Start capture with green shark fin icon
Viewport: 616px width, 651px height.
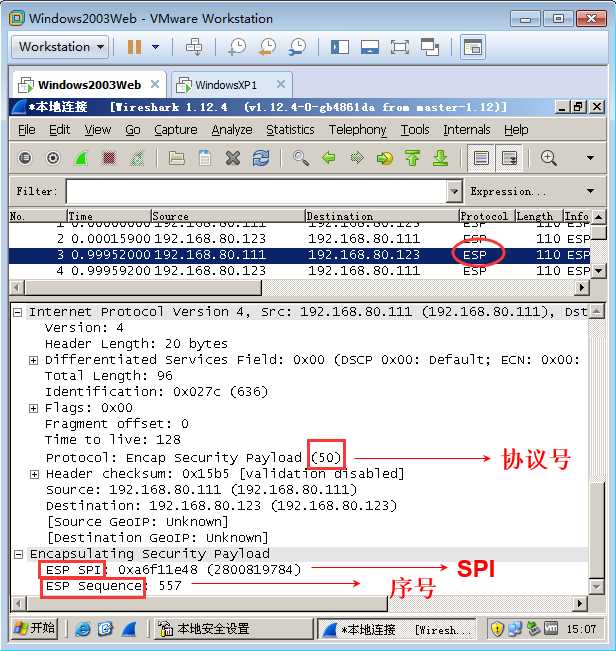[81, 158]
